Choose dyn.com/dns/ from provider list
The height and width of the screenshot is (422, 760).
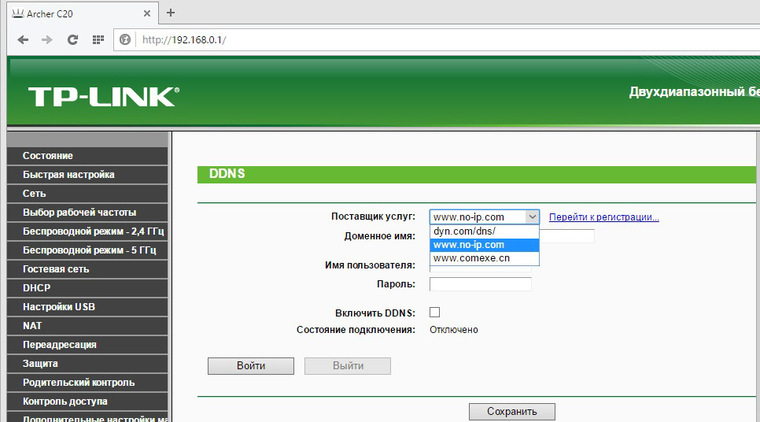point(484,231)
